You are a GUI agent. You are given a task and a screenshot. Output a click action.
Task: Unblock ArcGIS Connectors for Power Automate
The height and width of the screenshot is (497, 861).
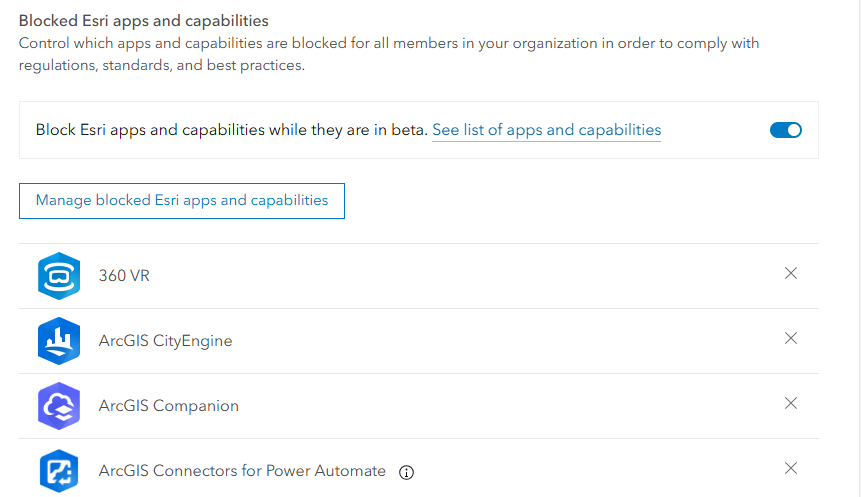[791, 468]
